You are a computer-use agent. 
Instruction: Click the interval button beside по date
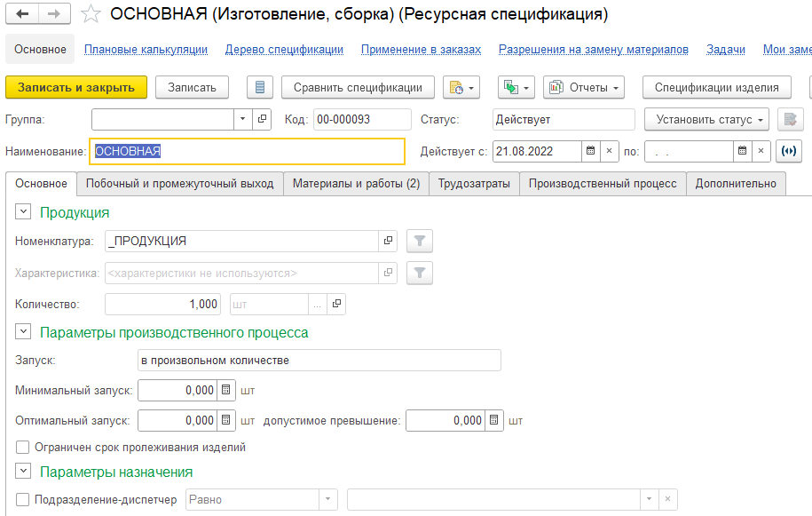[x=789, y=151]
